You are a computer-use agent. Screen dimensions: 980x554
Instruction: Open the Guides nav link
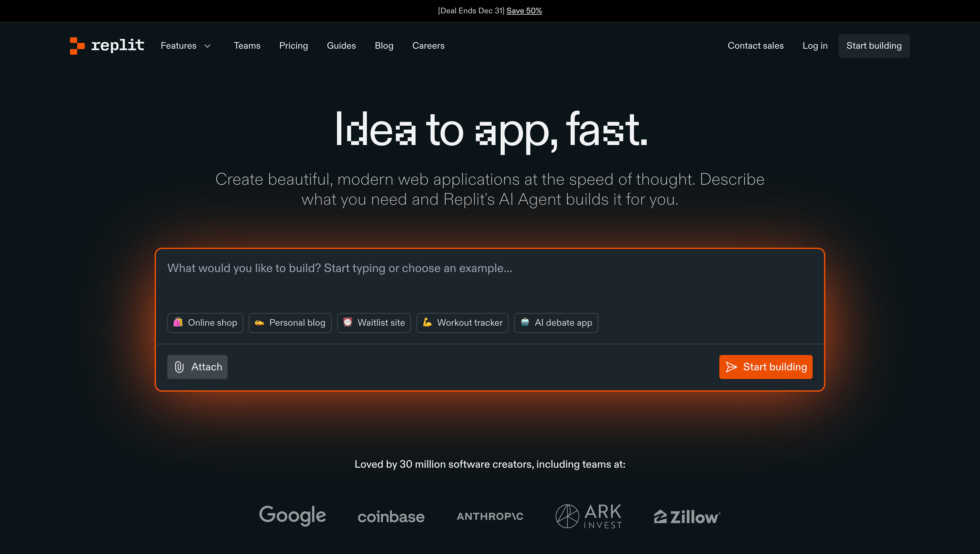pyautogui.click(x=341, y=46)
